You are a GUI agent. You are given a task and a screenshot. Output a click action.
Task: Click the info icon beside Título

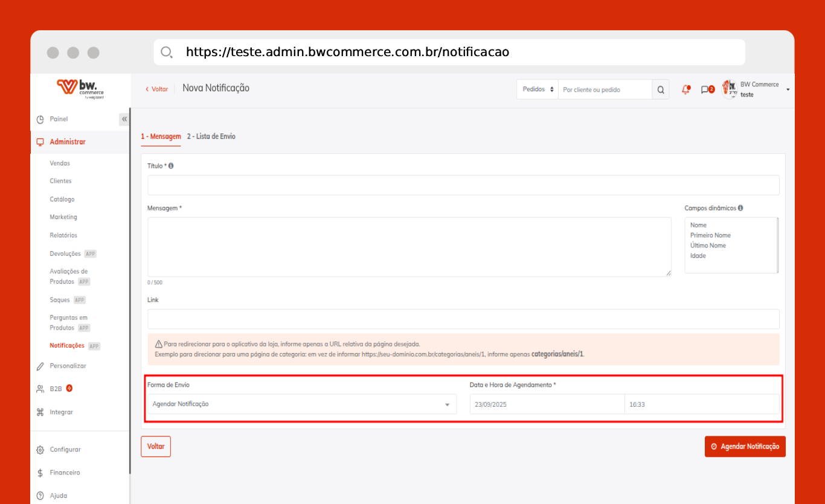[171, 166]
